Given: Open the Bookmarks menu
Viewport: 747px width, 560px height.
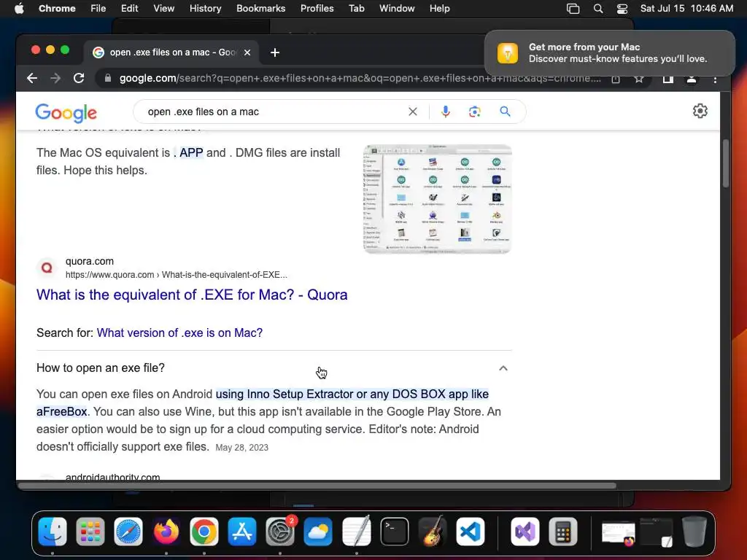Looking at the screenshot, I should [260, 9].
